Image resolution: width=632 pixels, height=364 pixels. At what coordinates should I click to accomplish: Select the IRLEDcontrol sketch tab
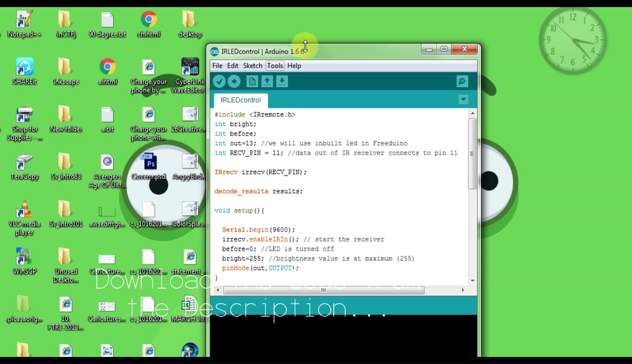pos(240,100)
